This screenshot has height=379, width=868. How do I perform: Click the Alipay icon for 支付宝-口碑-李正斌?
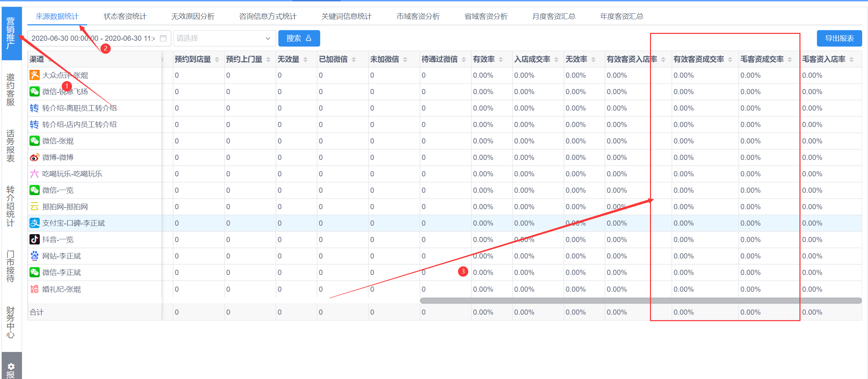pyautogui.click(x=34, y=223)
